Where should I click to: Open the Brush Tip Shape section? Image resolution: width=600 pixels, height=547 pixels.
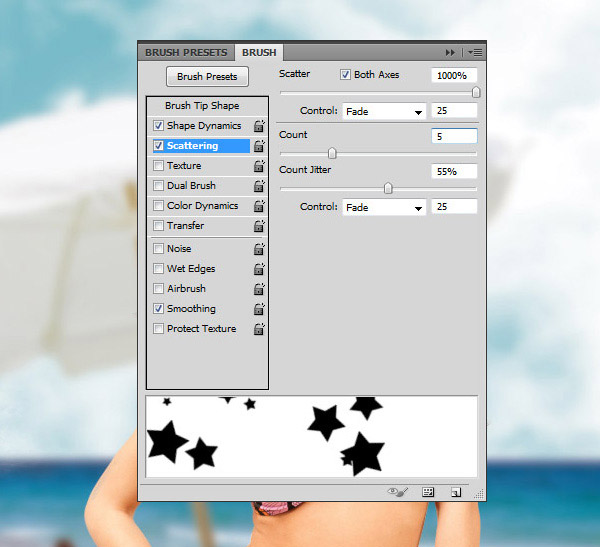[x=202, y=106]
